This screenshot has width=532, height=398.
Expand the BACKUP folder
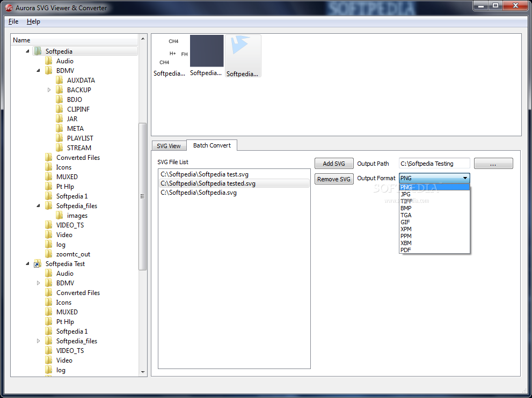coord(49,90)
